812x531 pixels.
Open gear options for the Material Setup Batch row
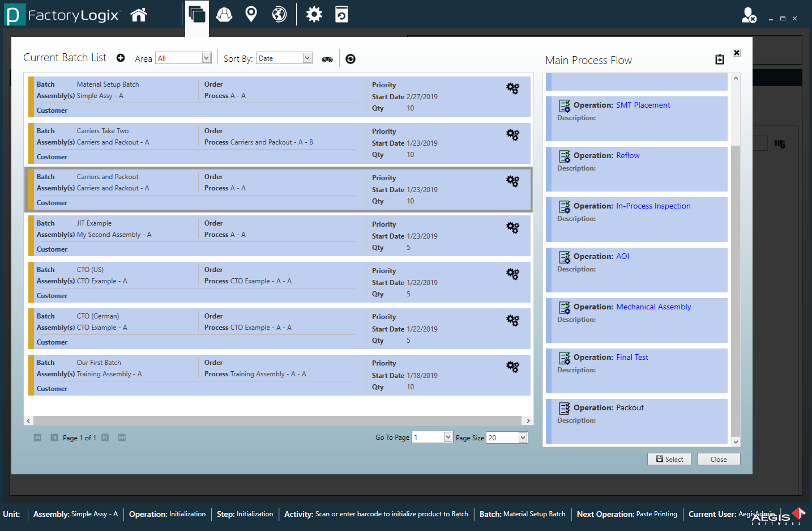[x=512, y=88]
